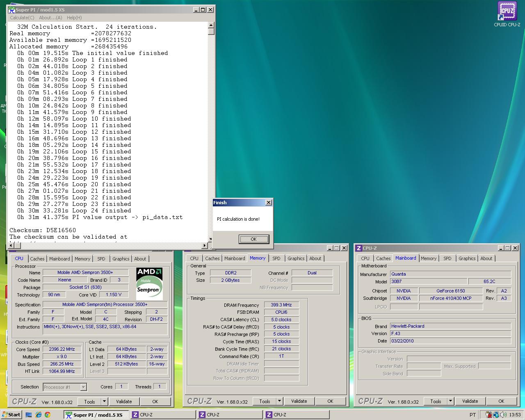
Task: Click the BIOS Brand value Hewlett-Packard
Action: (450, 326)
